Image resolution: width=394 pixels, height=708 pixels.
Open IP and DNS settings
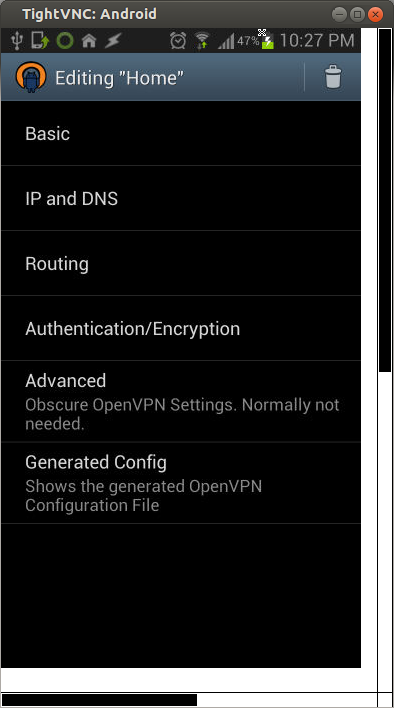pos(181,199)
